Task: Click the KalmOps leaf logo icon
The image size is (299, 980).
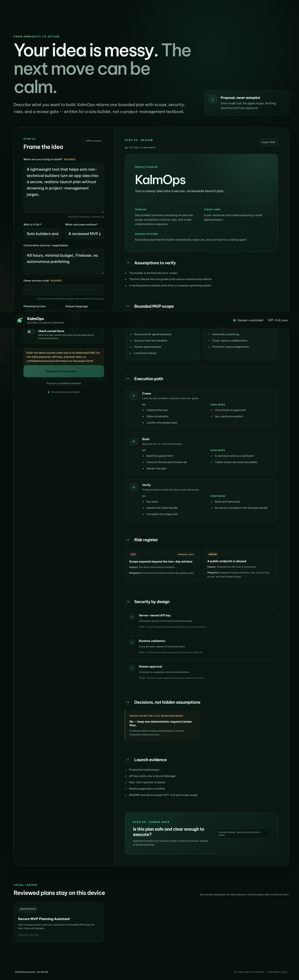Action: pos(20,320)
